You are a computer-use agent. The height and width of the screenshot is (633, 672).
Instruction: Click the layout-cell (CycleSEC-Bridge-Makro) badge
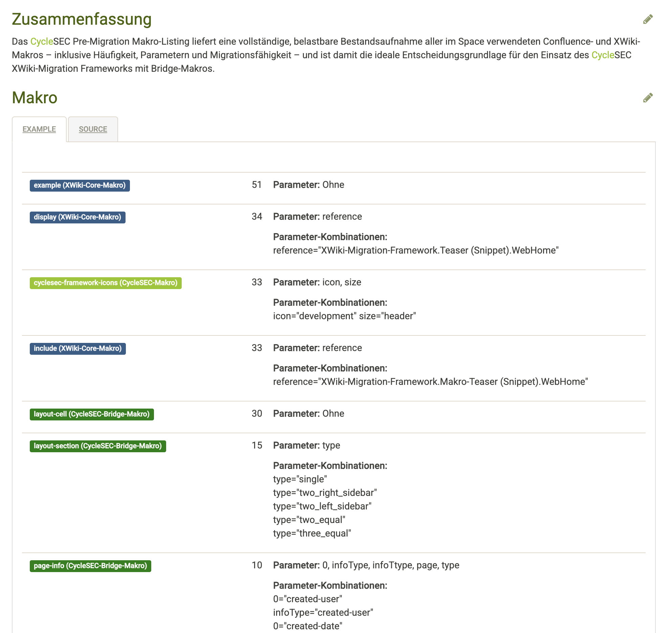click(x=92, y=414)
